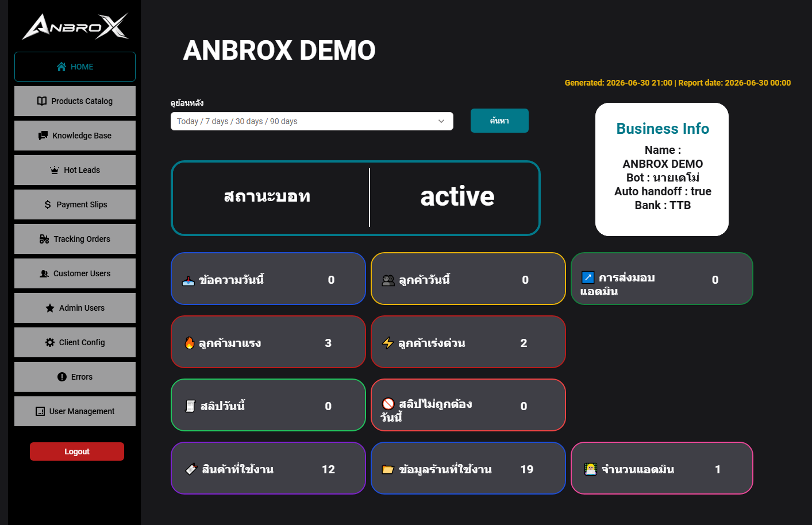The height and width of the screenshot is (525, 812).
Task: Click the Payment Slips dollar icon
Action: [48, 204]
